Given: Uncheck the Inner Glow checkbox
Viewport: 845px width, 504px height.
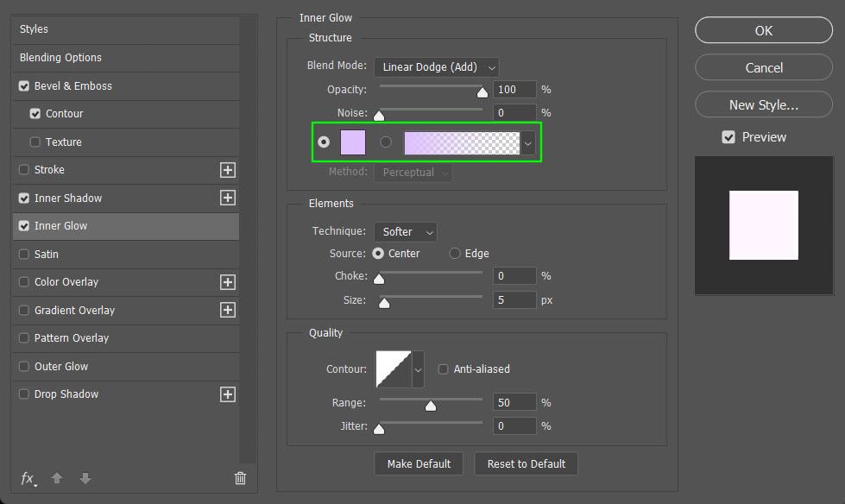Looking at the screenshot, I should click(x=23, y=226).
